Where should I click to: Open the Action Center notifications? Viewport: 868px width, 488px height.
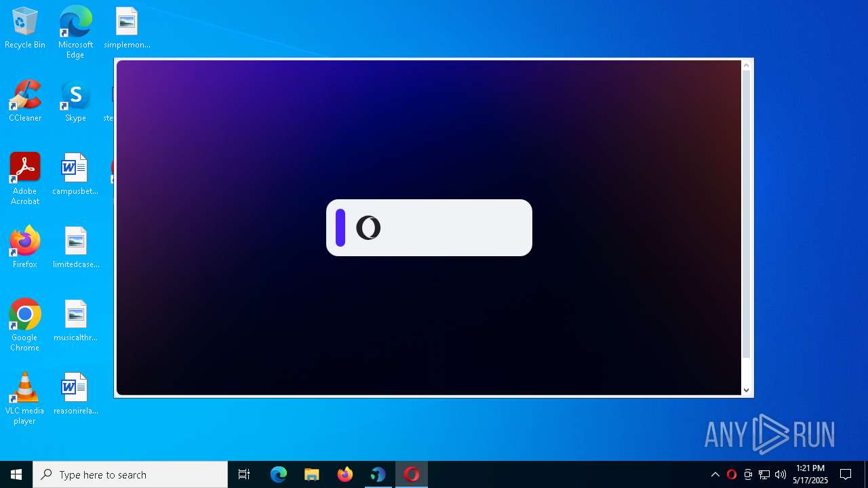pos(846,474)
